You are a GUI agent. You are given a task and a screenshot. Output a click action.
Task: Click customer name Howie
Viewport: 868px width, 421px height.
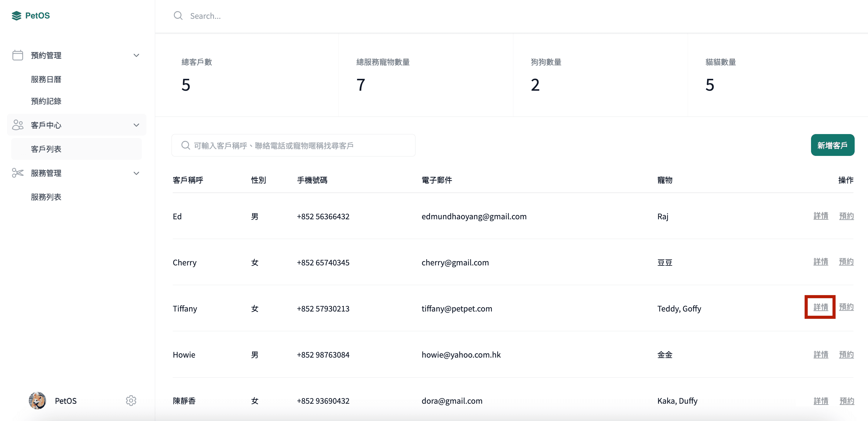point(184,355)
